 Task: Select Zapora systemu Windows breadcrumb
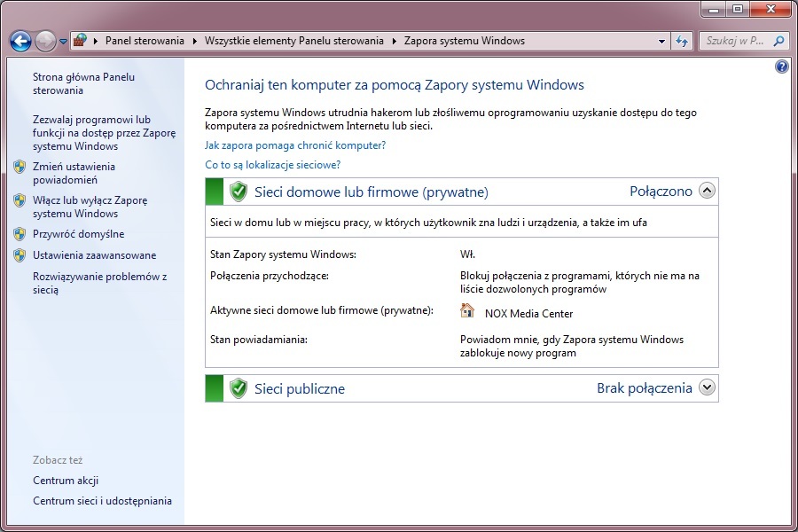click(x=464, y=41)
